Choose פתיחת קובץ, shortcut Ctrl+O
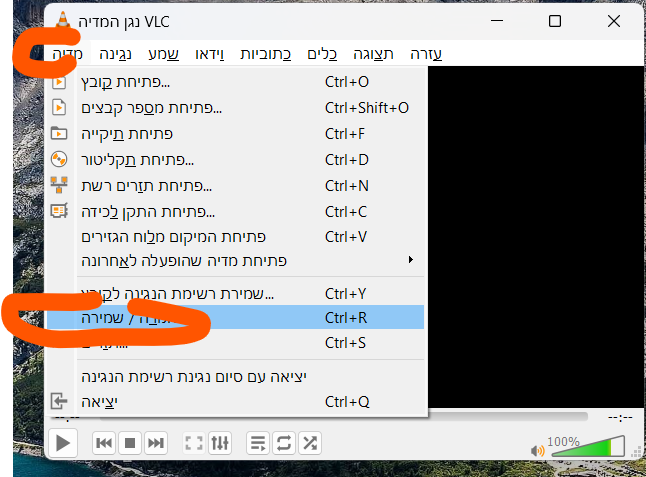This screenshot has height=477, width=646. (236, 82)
